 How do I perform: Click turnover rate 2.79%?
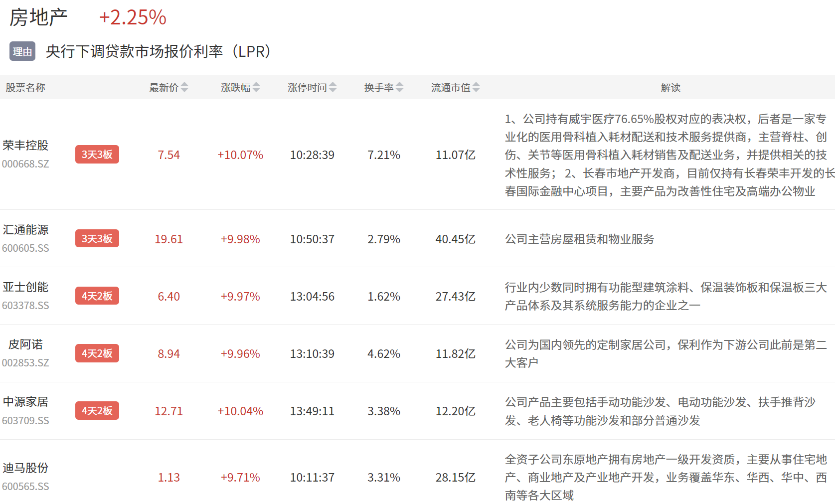[384, 239]
